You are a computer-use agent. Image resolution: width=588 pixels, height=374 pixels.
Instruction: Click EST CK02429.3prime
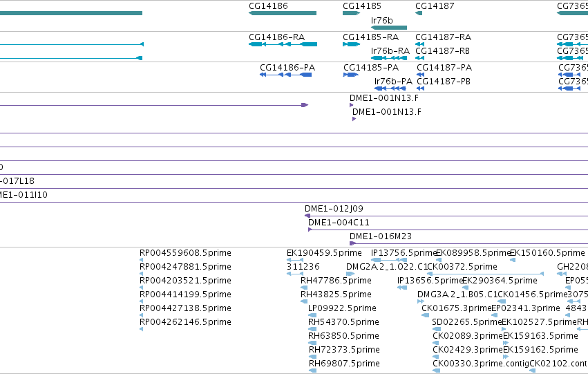pos(468,350)
